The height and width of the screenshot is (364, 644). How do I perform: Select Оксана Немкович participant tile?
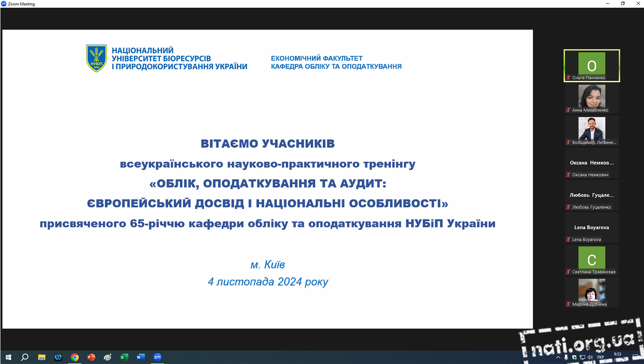point(592,163)
